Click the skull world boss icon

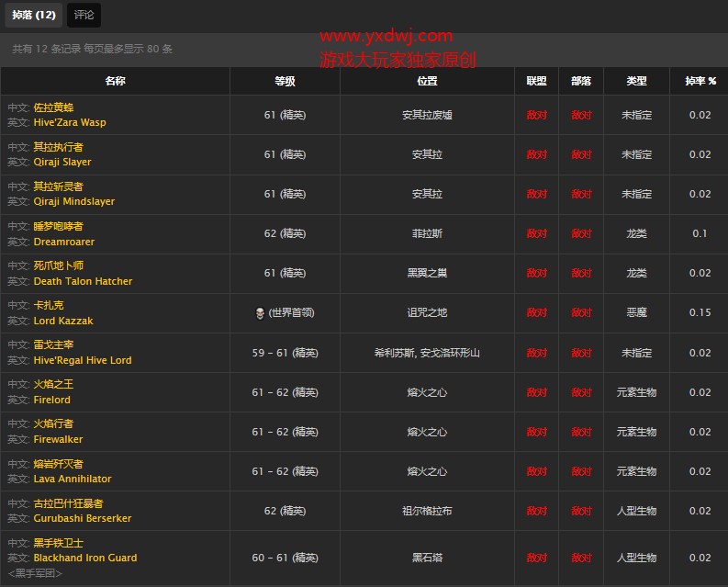pyautogui.click(x=259, y=313)
